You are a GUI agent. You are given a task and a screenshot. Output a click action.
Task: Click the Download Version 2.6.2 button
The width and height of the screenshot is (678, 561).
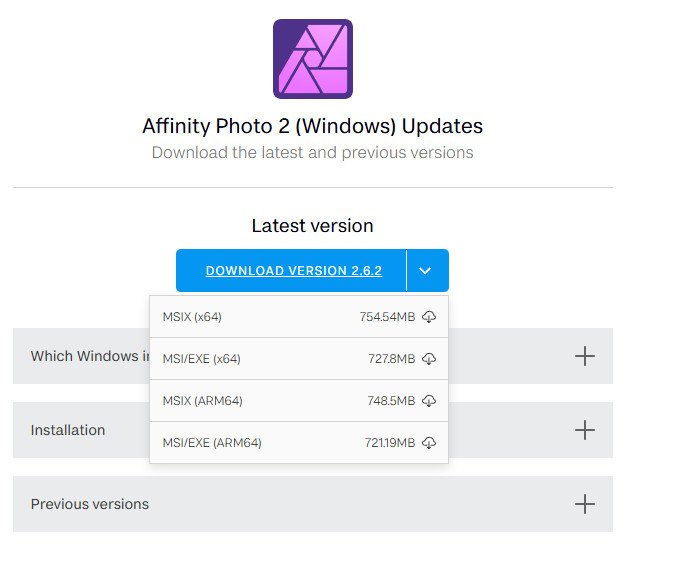click(x=293, y=271)
